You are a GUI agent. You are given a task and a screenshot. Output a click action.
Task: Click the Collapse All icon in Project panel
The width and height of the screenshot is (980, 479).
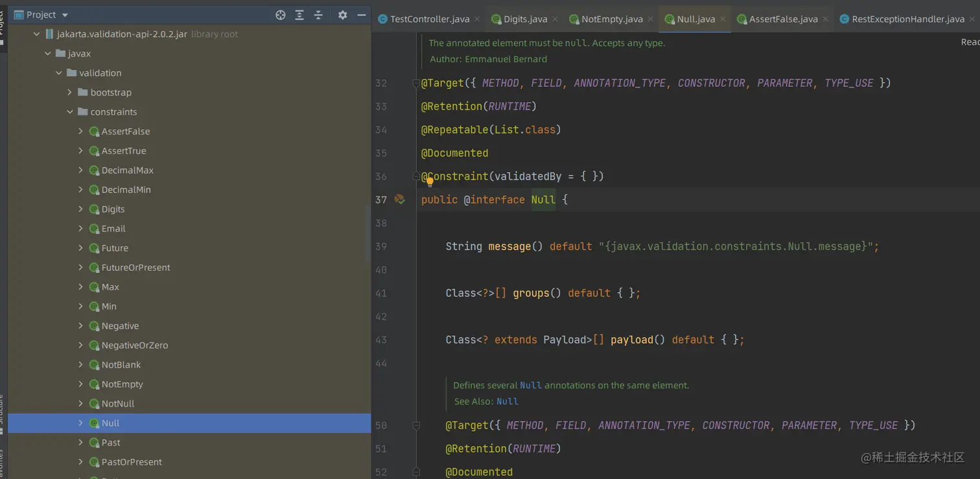pyautogui.click(x=318, y=15)
